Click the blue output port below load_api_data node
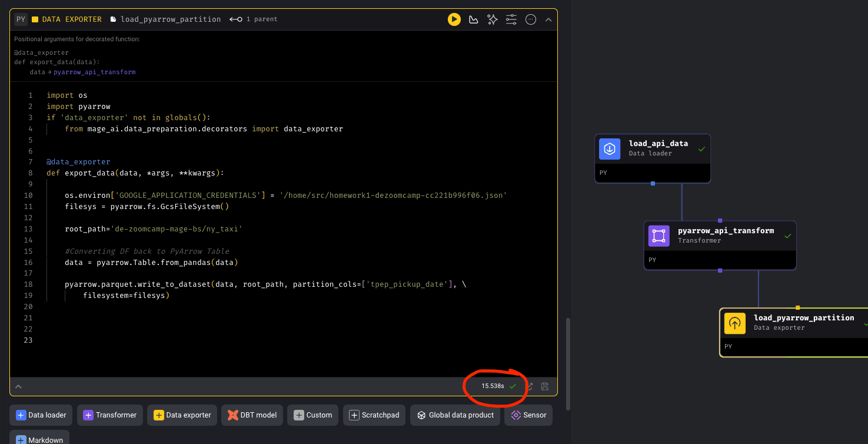868x444 pixels. coord(653,183)
